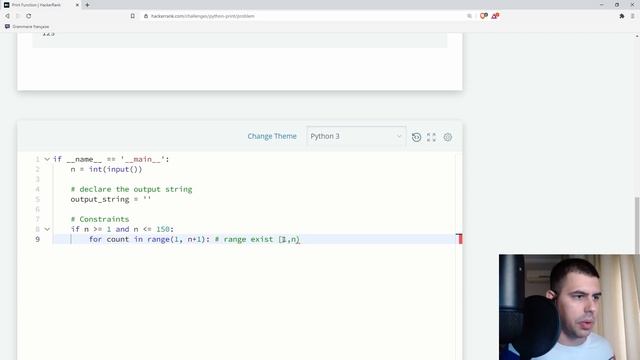
Task: Collapse the code fold on line 1
Action: [47, 159]
